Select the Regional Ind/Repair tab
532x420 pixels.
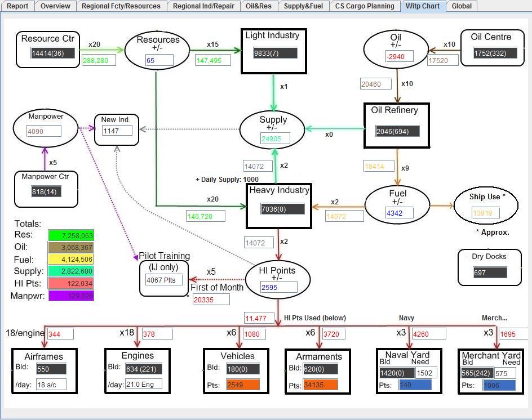(x=203, y=6)
